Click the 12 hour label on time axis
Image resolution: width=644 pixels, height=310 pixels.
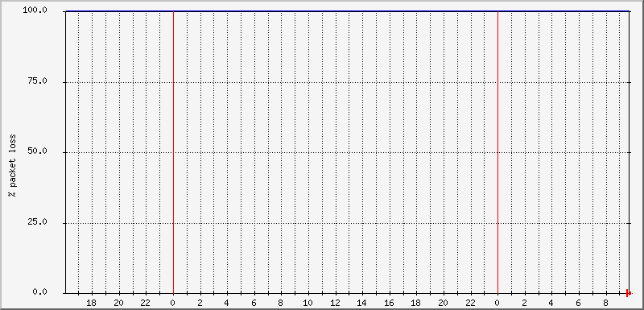click(335, 304)
